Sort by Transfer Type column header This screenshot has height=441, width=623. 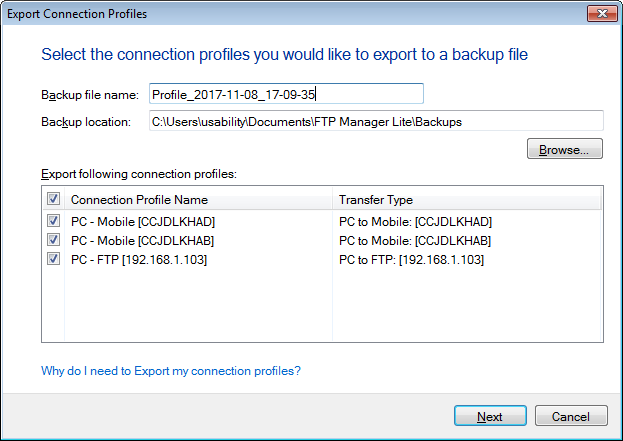[x=466, y=199]
